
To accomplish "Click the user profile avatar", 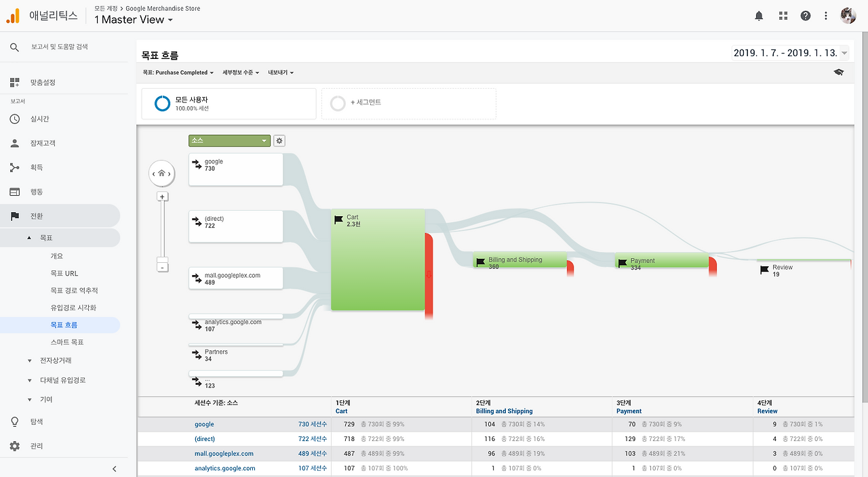I will pos(848,16).
